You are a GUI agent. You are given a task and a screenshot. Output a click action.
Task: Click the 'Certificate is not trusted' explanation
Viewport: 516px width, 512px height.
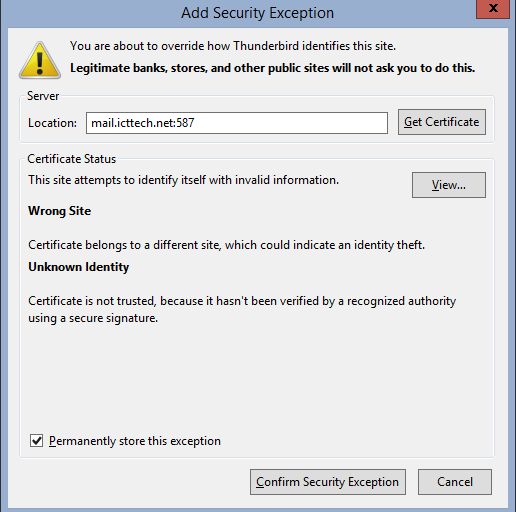[242, 309]
